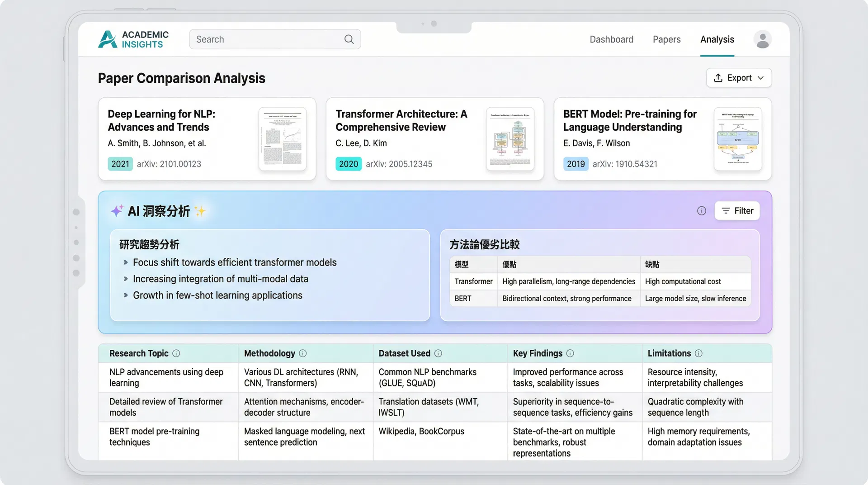Expand the efficient transformer models bullet

point(126,262)
